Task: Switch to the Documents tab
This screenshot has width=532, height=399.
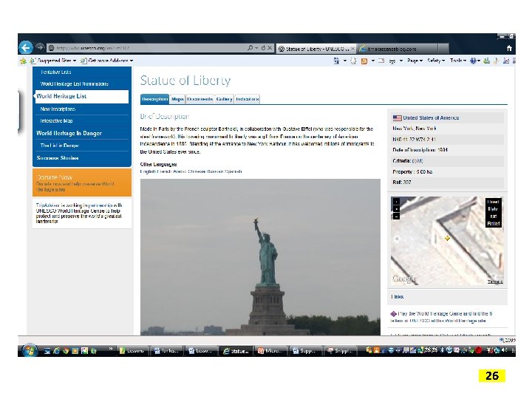Action: point(199,99)
